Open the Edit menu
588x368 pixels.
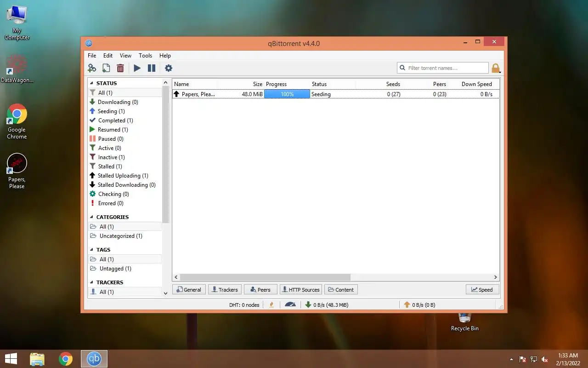[x=108, y=56]
